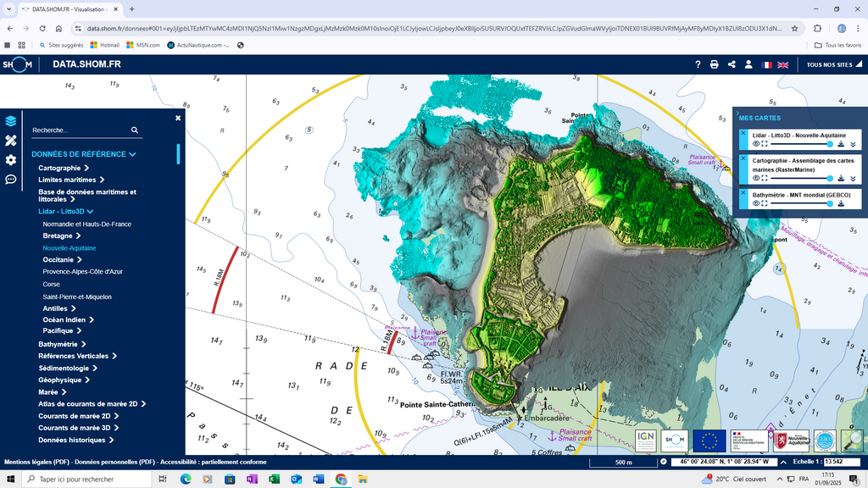Select Normandie et Hauts-De-France layer
The height and width of the screenshot is (488, 868).
[87, 224]
